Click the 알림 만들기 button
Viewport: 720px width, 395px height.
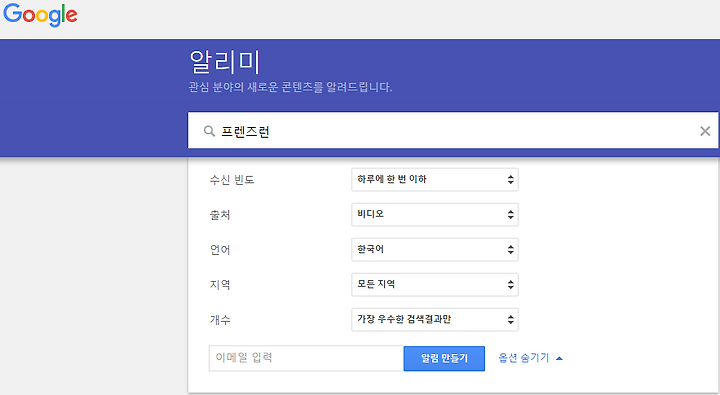pyautogui.click(x=444, y=358)
